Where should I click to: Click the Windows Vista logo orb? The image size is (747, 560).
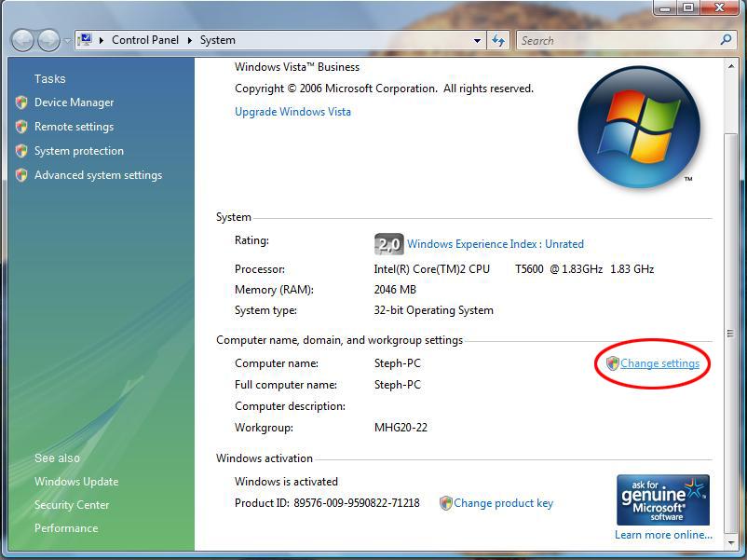coord(638,128)
